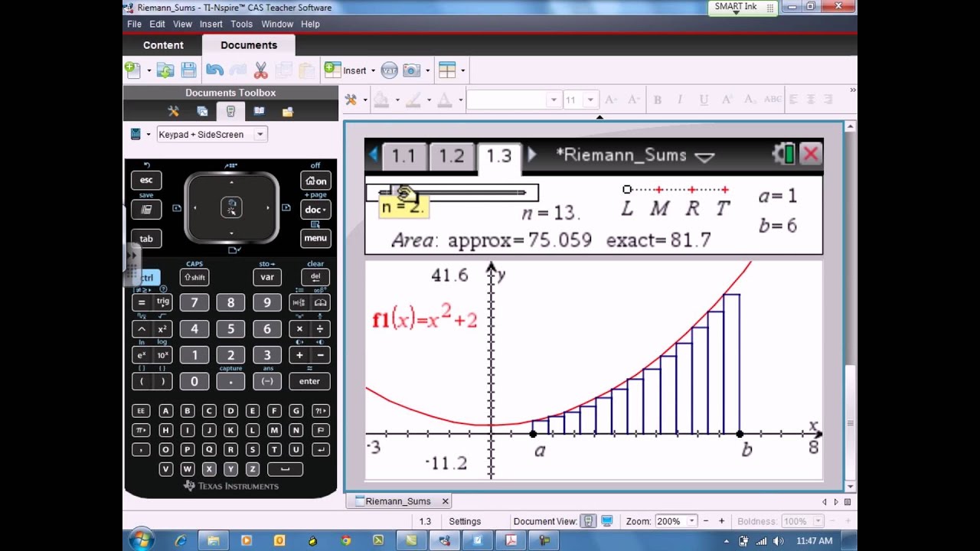The height and width of the screenshot is (551, 980).
Task: Open the View menu
Action: pos(182,24)
